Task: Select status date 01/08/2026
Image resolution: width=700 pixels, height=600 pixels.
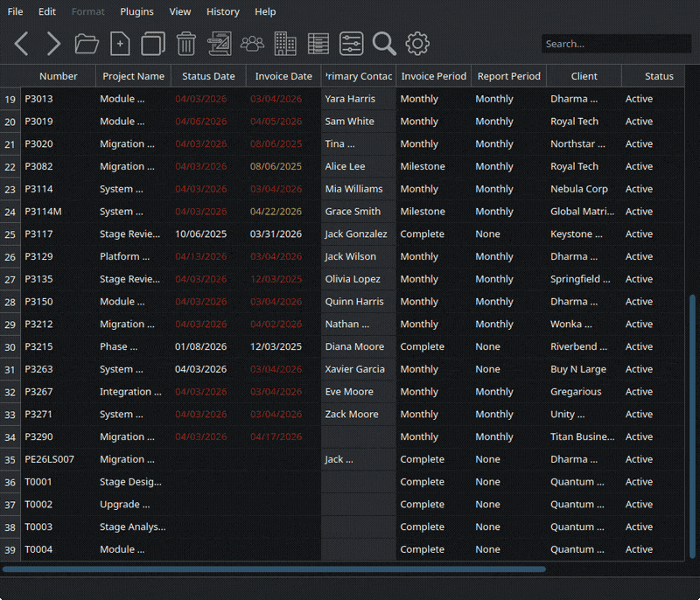Action: [x=208, y=346]
